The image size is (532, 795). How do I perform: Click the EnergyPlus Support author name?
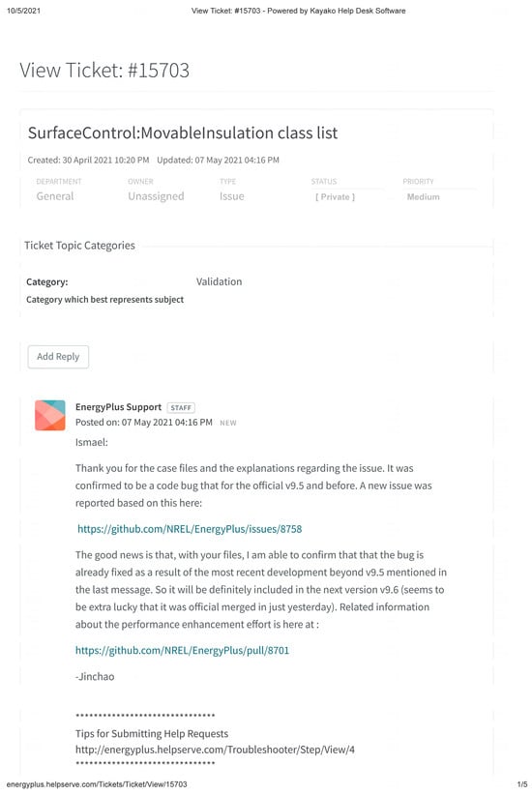pos(118,407)
